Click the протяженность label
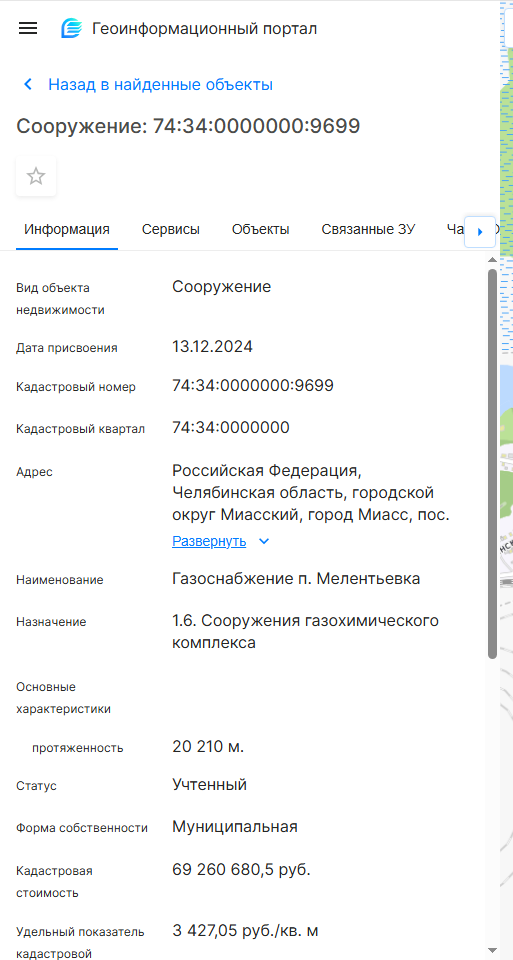The height and width of the screenshot is (960, 513). pos(78,748)
